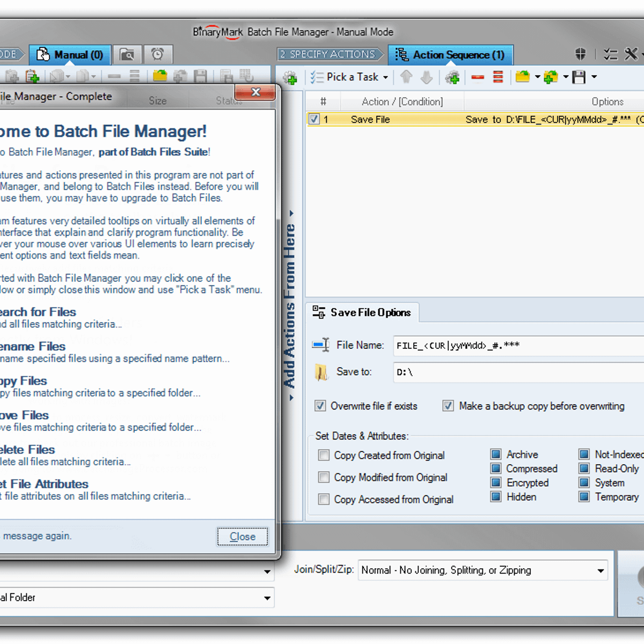Screen dimensions: 644x644
Task: Click the Move Files link
Action: coord(24,415)
